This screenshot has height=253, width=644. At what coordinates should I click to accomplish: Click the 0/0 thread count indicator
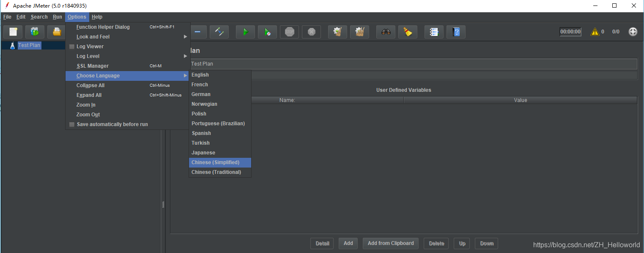tap(616, 32)
